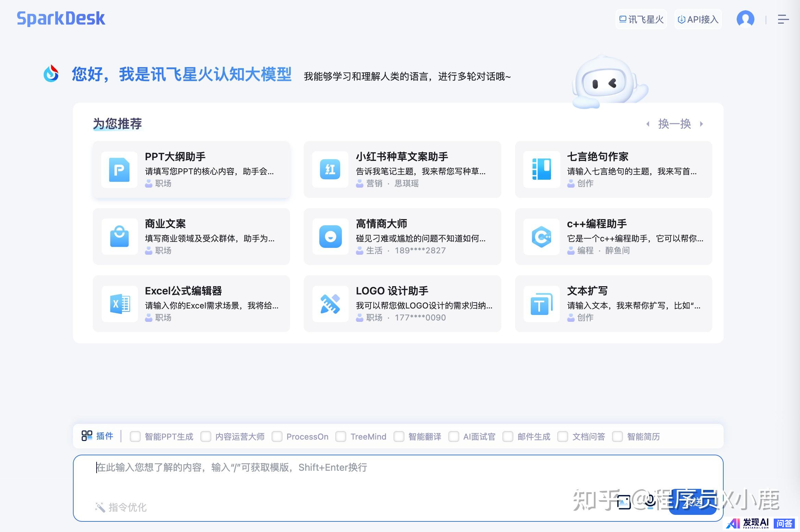
Task: Click the microphone voice input icon
Action: 650,501
